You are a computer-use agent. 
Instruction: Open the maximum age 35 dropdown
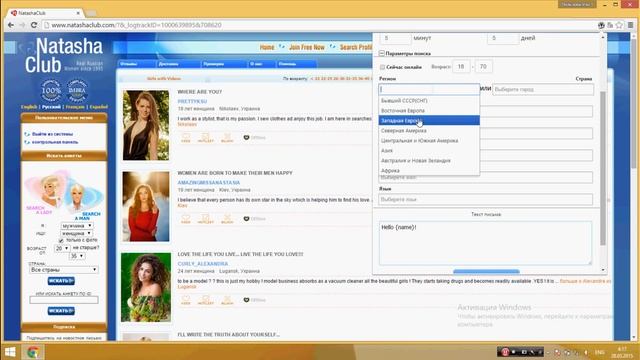(77, 256)
